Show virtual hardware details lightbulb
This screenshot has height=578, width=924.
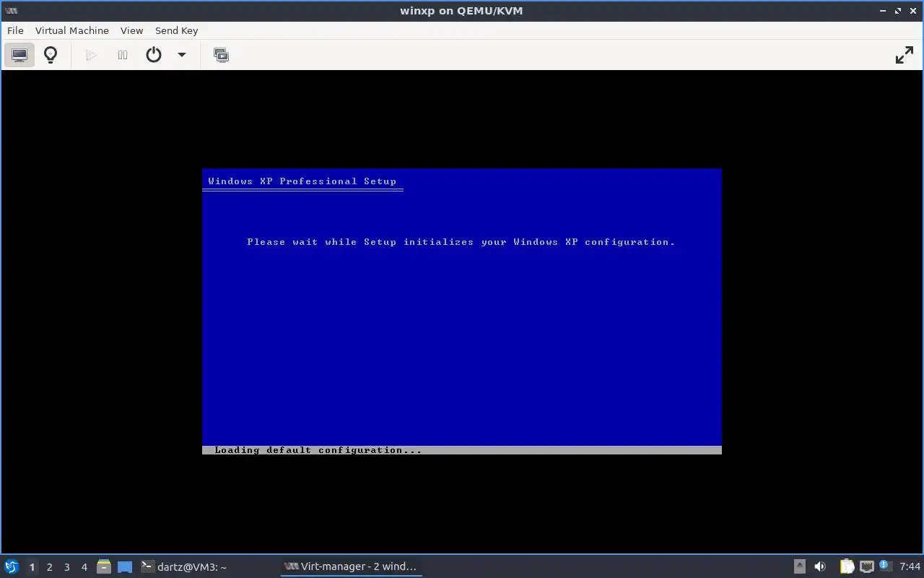[x=51, y=55]
